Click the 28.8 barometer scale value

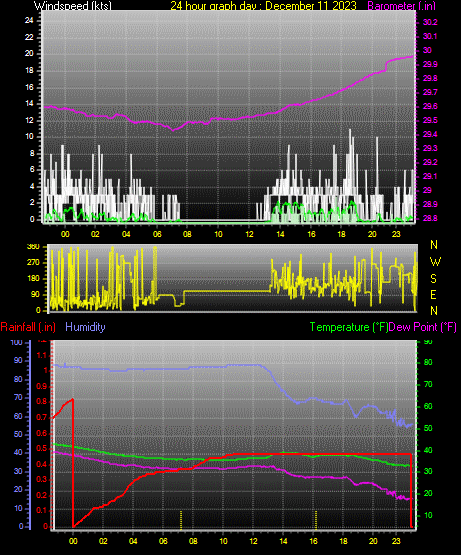pos(430,218)
